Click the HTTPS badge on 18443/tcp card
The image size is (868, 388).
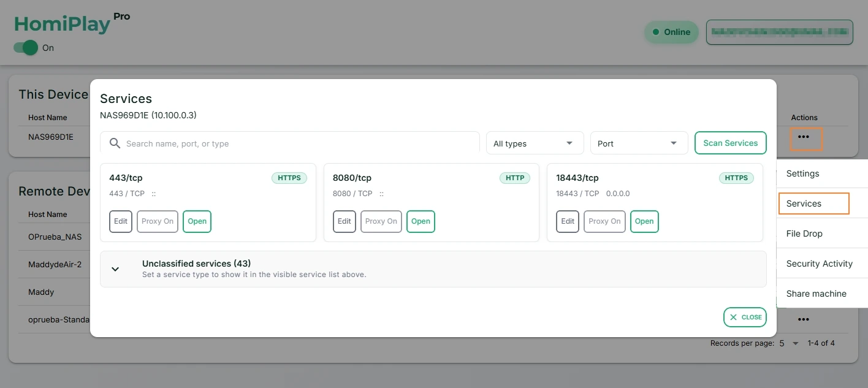pyautogui.click(x=736, y=178)
